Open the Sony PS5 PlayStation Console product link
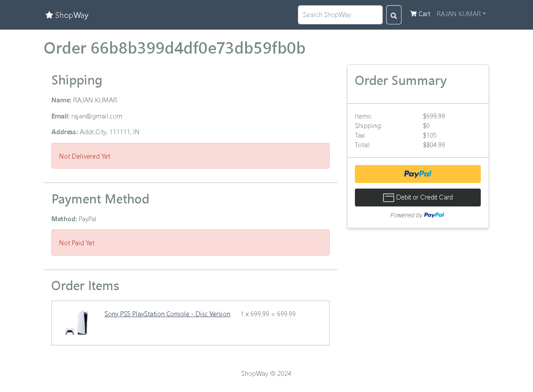The image size is (533, 392). tap(167, 314)
